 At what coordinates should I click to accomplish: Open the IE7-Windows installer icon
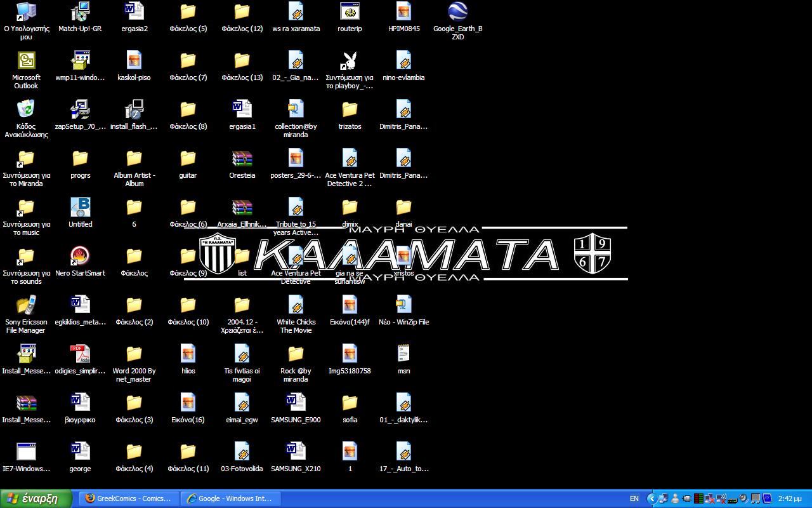point(26,451)
